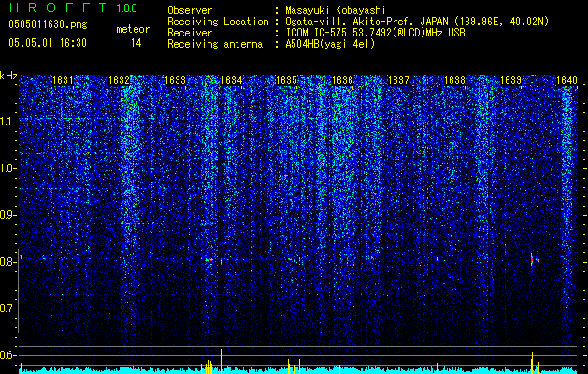This screenshot has height=374, width=588.
Task: Click observer name Masayuki Kobayashi
Action: point(336,10)
